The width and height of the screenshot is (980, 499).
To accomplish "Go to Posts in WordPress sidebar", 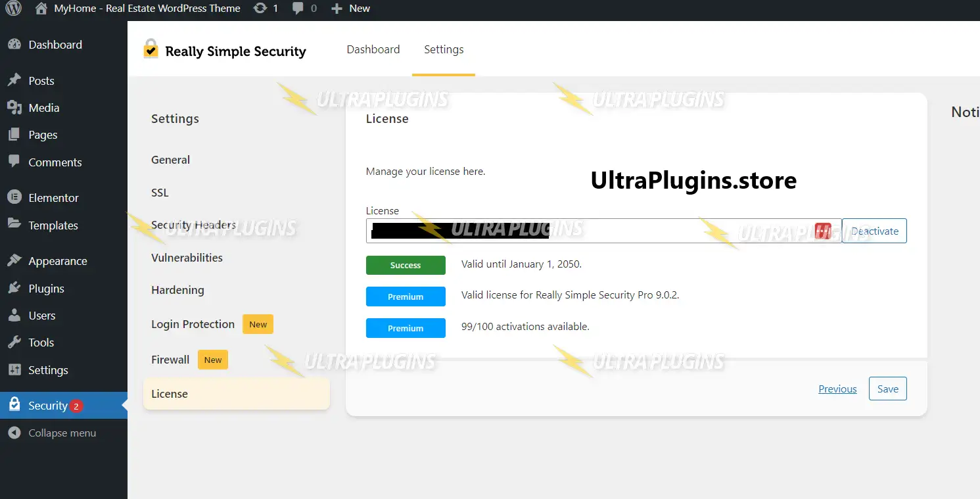I will (x=41, y=81).
